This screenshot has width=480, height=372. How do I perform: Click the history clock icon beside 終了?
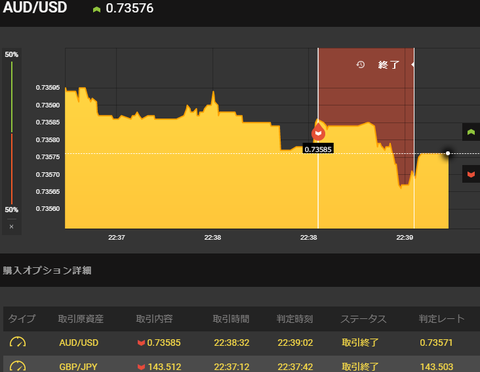tap(360, 64)
